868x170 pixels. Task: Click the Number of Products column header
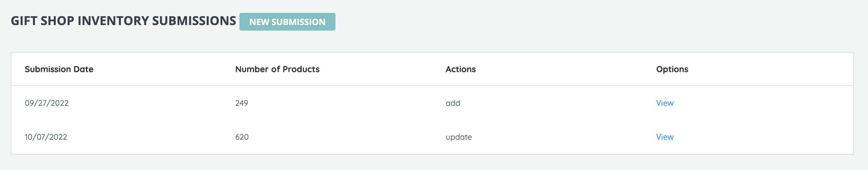pos(277,69)
